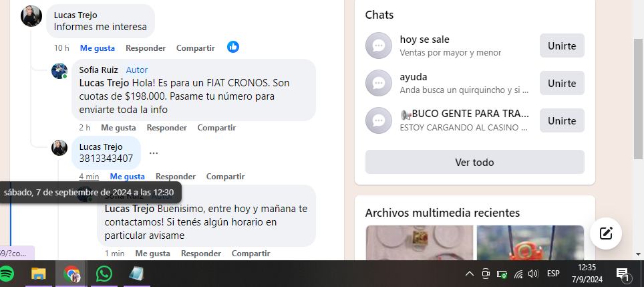Click Ver todo to expand chats
The image size is (644, 287).
tap(474, 162)
